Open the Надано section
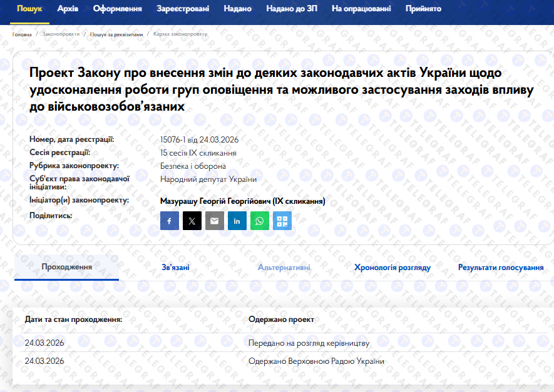The image size is (554, 392). point(237,9)
